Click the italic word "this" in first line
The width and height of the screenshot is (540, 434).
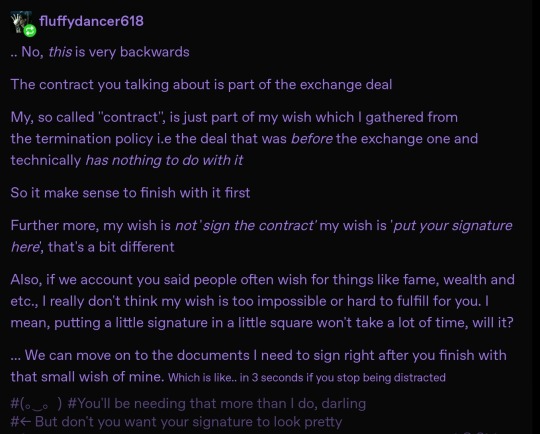pyautogui.click(x=60, y=52)
